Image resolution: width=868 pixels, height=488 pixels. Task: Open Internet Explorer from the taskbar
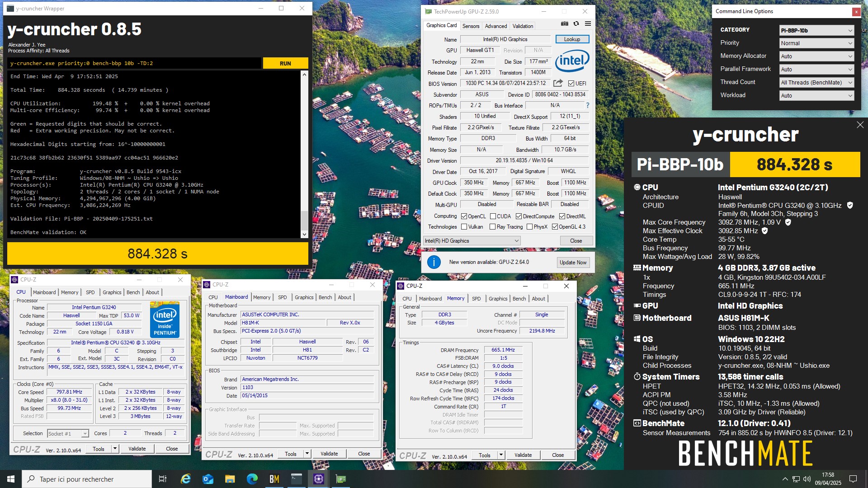(185, 479)
